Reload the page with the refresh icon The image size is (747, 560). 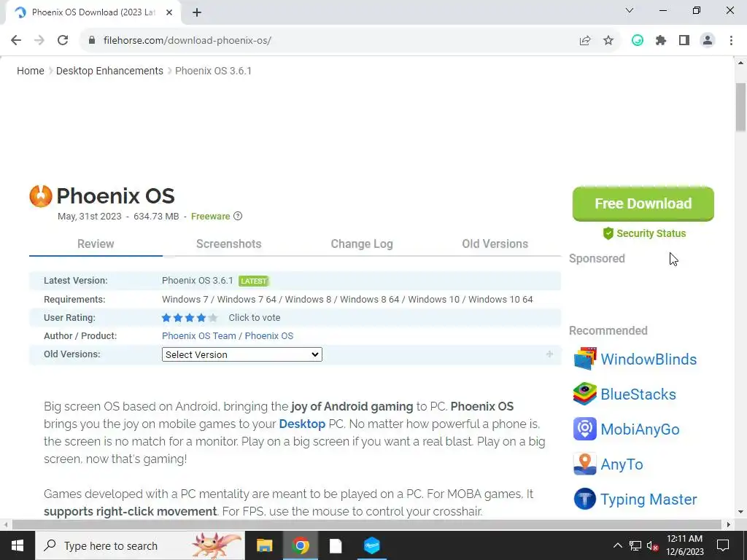63,41
